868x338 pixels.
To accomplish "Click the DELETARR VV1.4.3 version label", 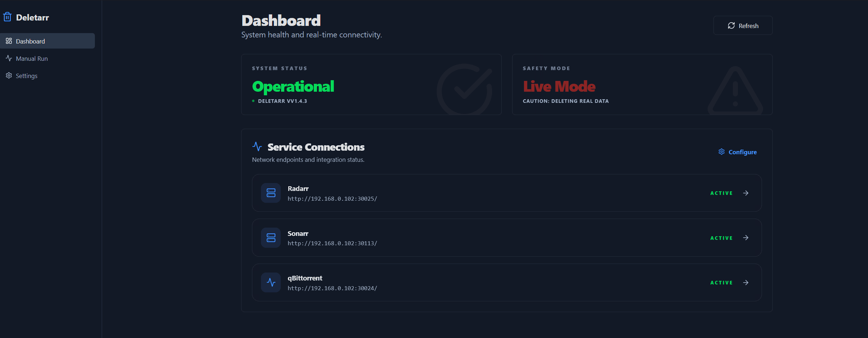I will (283, 101).
